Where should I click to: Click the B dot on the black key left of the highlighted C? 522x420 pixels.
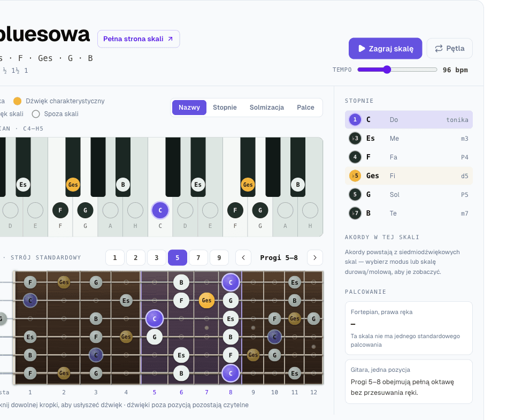[123, 185]
